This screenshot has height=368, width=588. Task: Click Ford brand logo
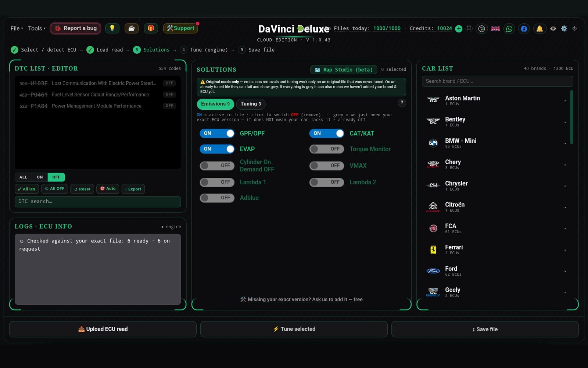pos(433,271)
